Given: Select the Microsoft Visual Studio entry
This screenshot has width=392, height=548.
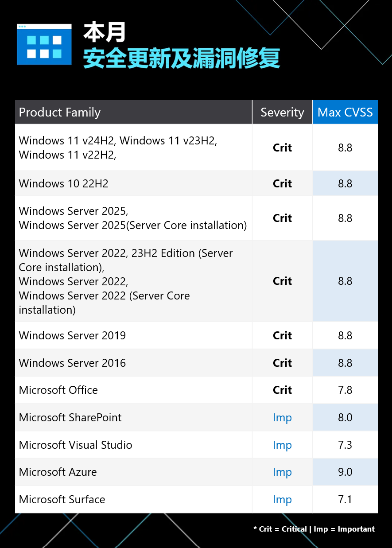Looking at the screenshot, I should click(x=76, y=445).
